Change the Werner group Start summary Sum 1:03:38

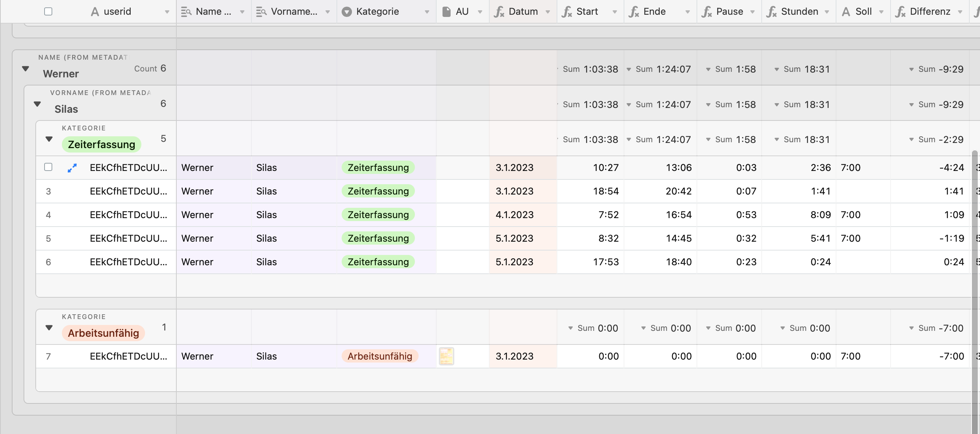(x=590, y=69)
